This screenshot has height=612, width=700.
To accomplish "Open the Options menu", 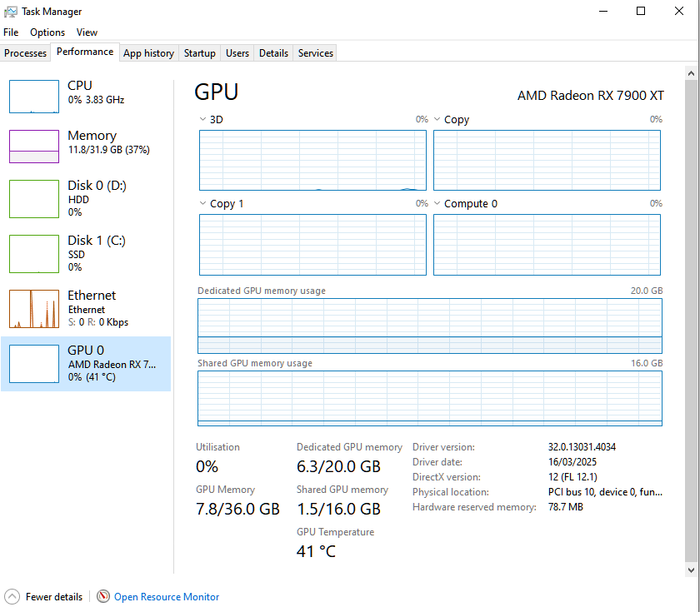I will point(47,32).
